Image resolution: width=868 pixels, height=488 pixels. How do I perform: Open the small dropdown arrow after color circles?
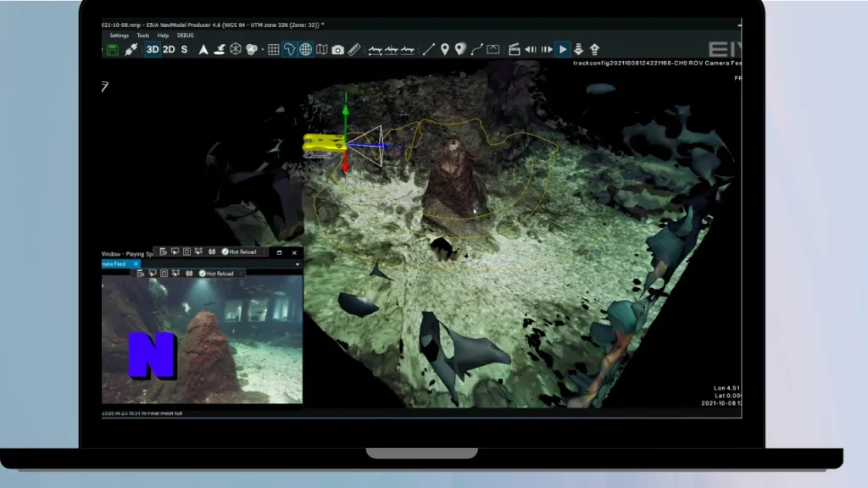263,50
